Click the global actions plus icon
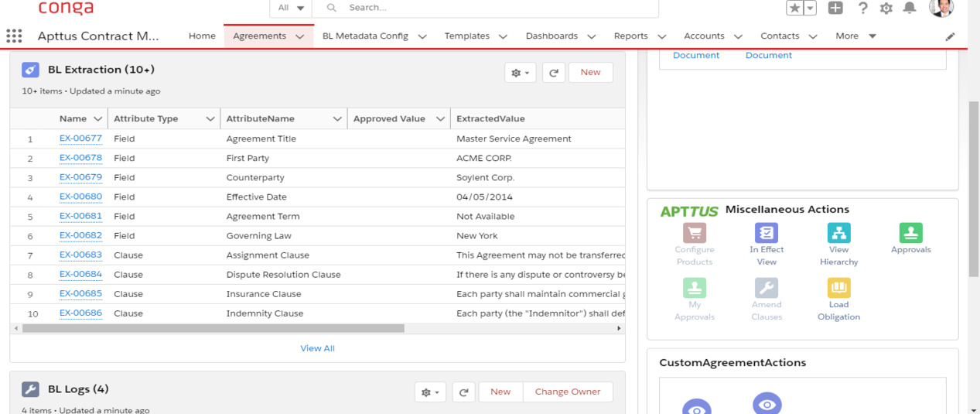This screenshot has height=414, width=980. point(835,8)
